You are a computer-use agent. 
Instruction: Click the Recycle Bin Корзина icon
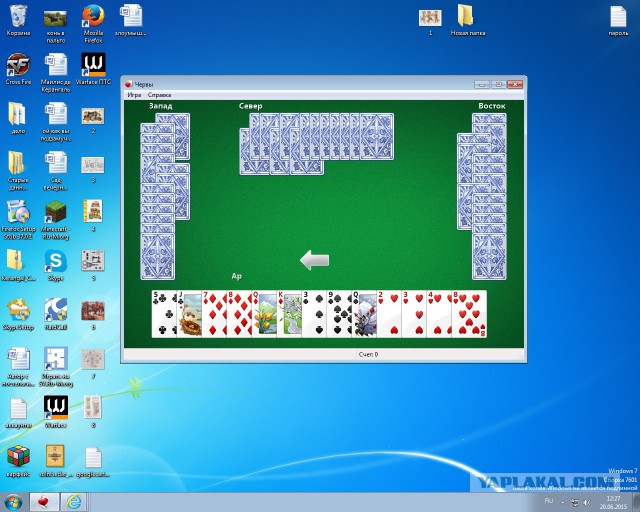[18, 20]
